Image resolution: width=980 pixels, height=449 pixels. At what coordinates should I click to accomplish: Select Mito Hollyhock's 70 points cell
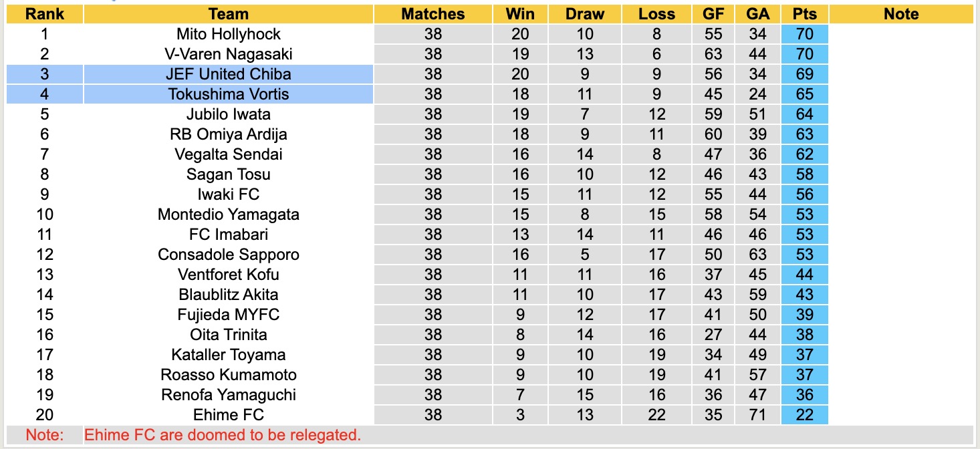(x=804, y=34)
